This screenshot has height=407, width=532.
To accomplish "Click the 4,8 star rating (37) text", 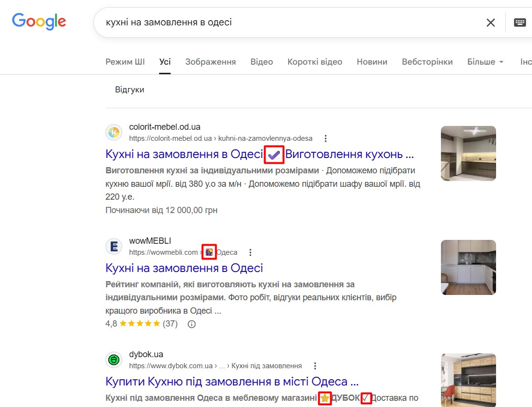I will pyautogui.click(x=141, y=324).
